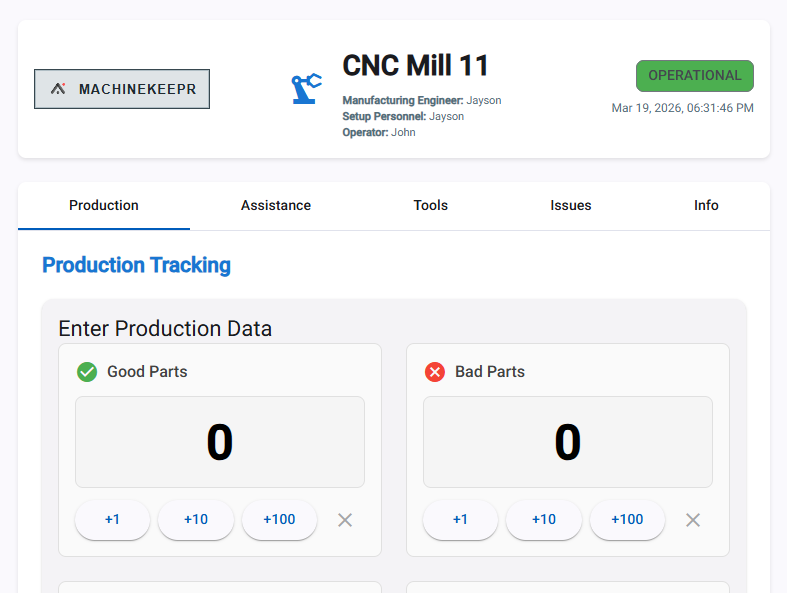
Task: Click the red X Bad Parts icon
Action: pyautogui.click(x=435, y=372)
